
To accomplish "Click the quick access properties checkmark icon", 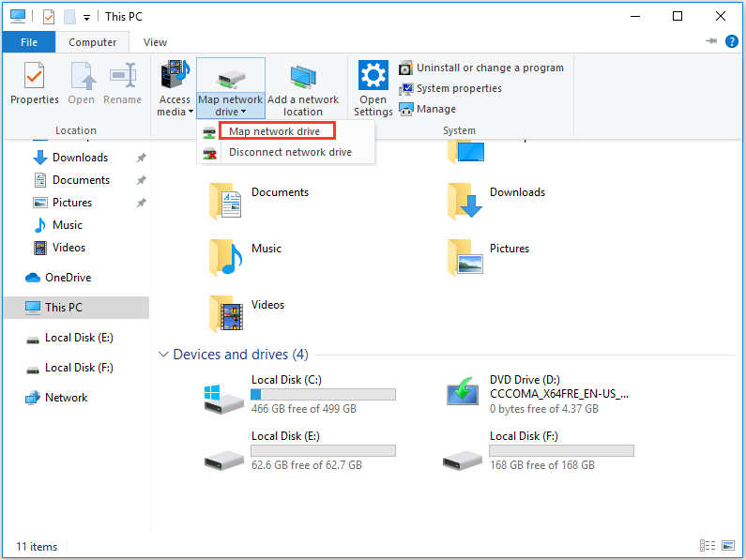I will [x=49, y=17].
